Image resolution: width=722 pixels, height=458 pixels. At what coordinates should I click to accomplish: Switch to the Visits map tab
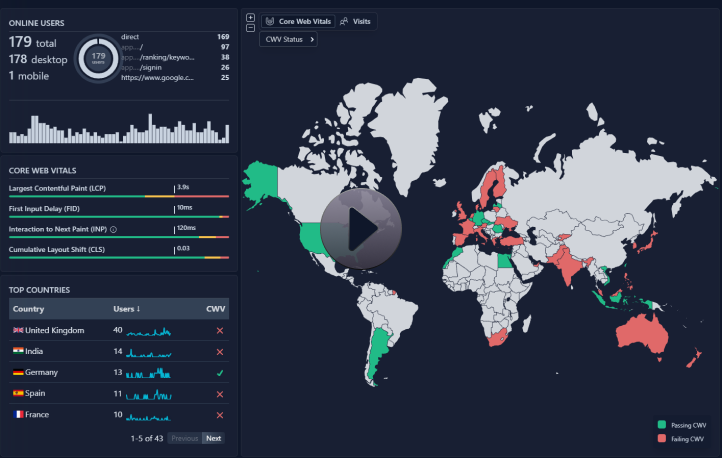coord(355,21)
